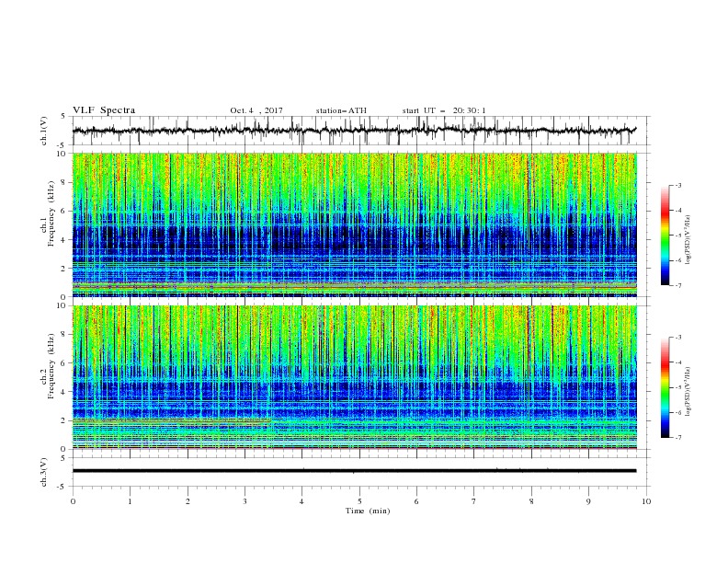Click the ch.1 spectrogram color scale bar

[665, 236]
